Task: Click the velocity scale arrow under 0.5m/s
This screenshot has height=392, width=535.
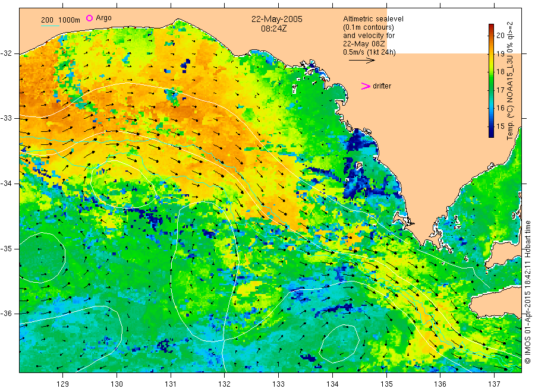Action: pyautogui.click(x=361, y=61)
